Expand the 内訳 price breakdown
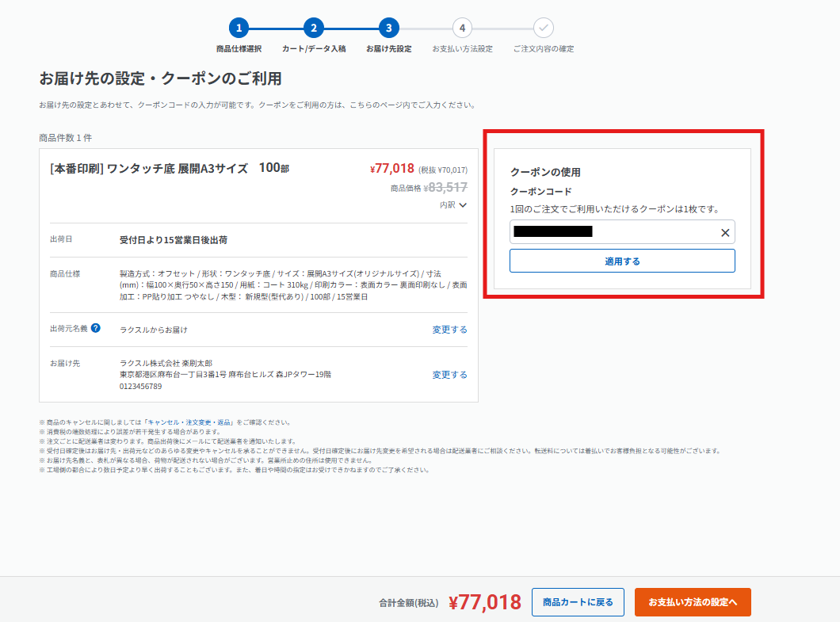The height and width of the screenshot is (622, 840). [453, 204]
